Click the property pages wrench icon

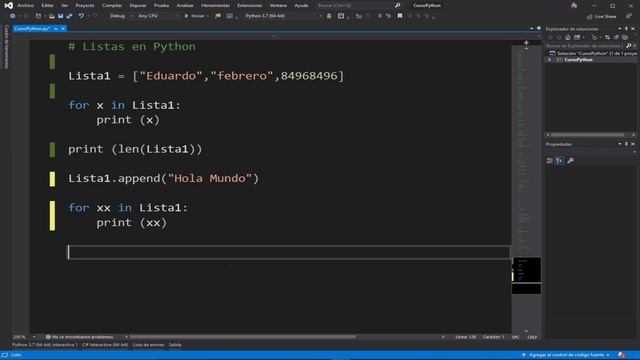pos(571,160)
